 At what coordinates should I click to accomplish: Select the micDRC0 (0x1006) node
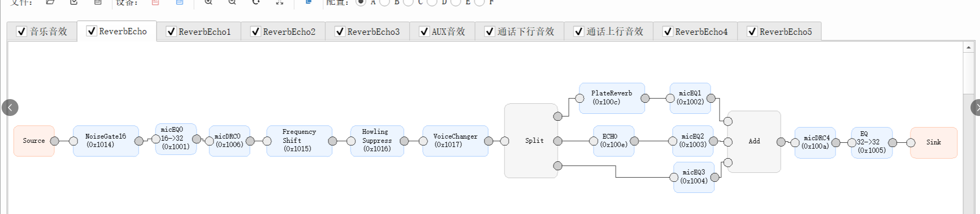230,141
